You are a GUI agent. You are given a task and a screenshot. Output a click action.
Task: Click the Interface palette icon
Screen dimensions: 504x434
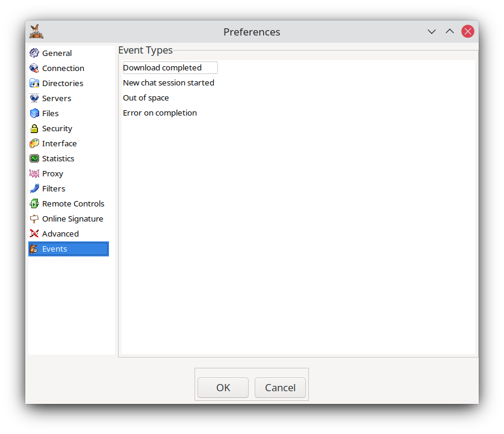tap(34, 143)
